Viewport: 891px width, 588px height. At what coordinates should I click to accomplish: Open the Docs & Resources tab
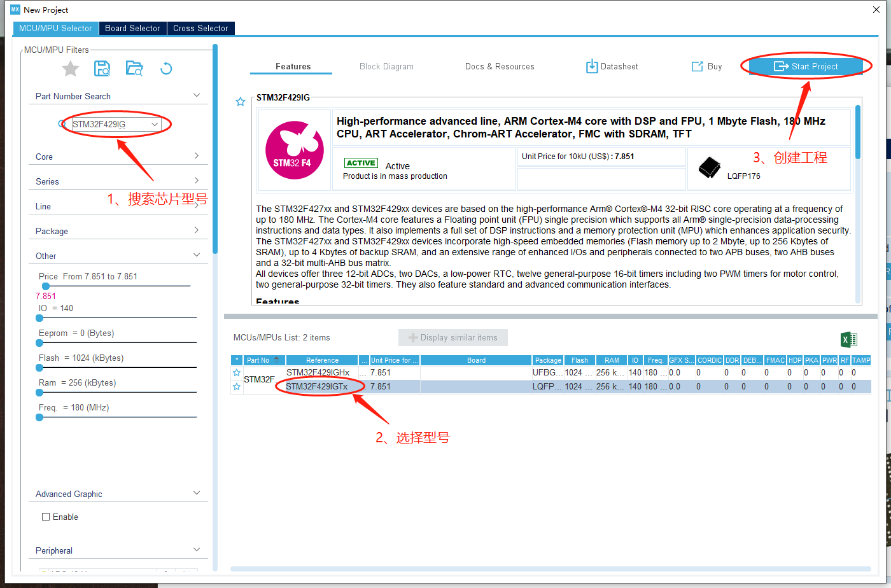coord(500,66)
